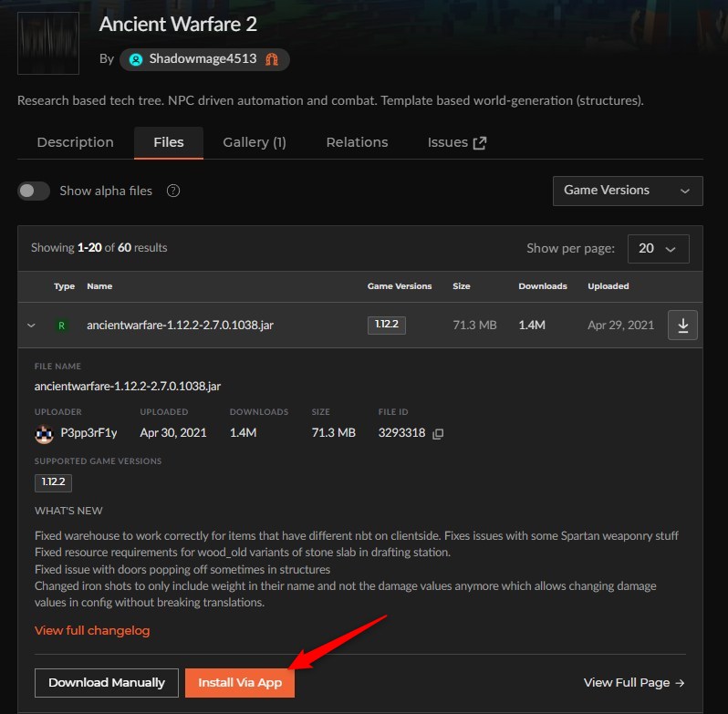Screen dimensions: 728x714
Task: Click the Ancient Warfare 2 title
Action: coord(178,24)
